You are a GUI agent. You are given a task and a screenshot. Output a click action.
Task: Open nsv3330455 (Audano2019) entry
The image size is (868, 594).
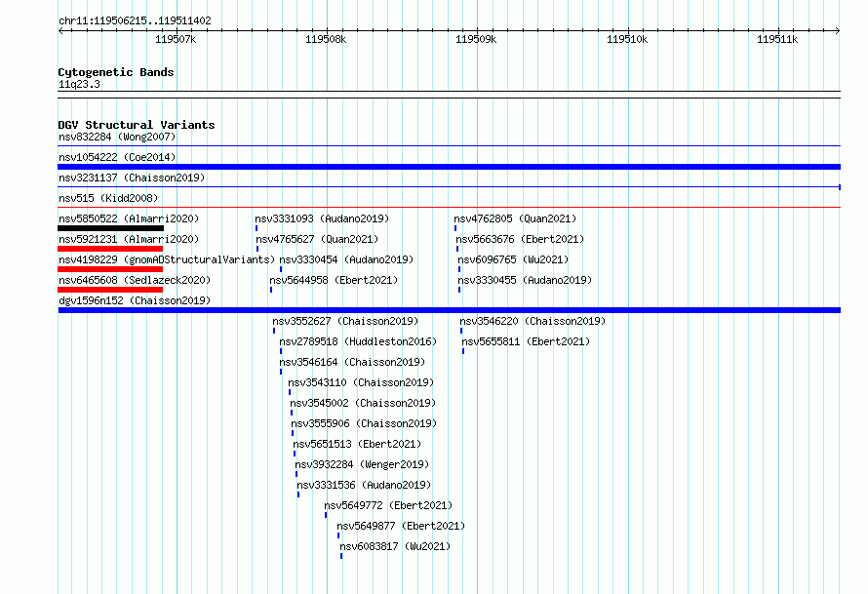pyautogui.click(x=525, y=280)
